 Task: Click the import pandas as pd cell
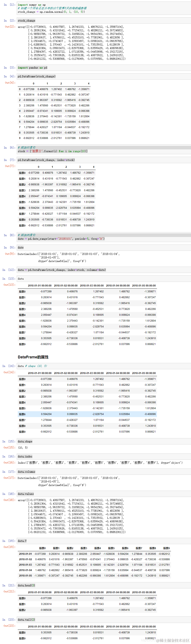tap(104, 67)
